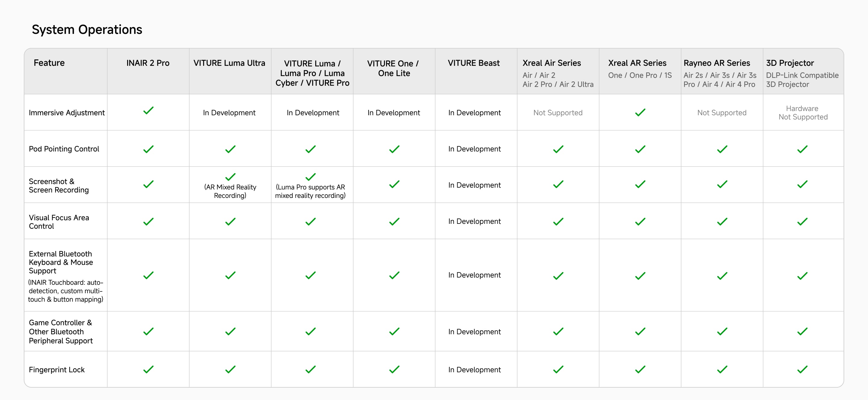The height and width of the screenshot is (400, 868).
Task: Click VITURE Beast Fingerprint Lock In Development text
Action: [474, 370]
